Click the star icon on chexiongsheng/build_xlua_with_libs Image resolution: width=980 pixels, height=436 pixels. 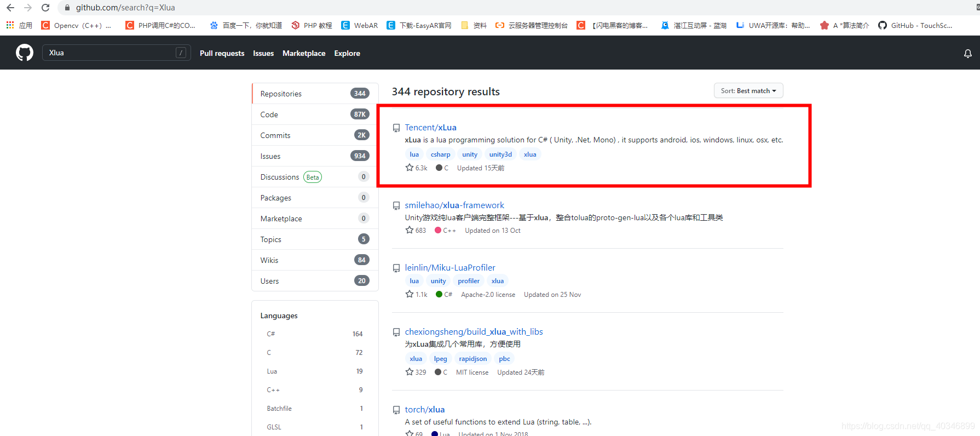coord(410,372)
